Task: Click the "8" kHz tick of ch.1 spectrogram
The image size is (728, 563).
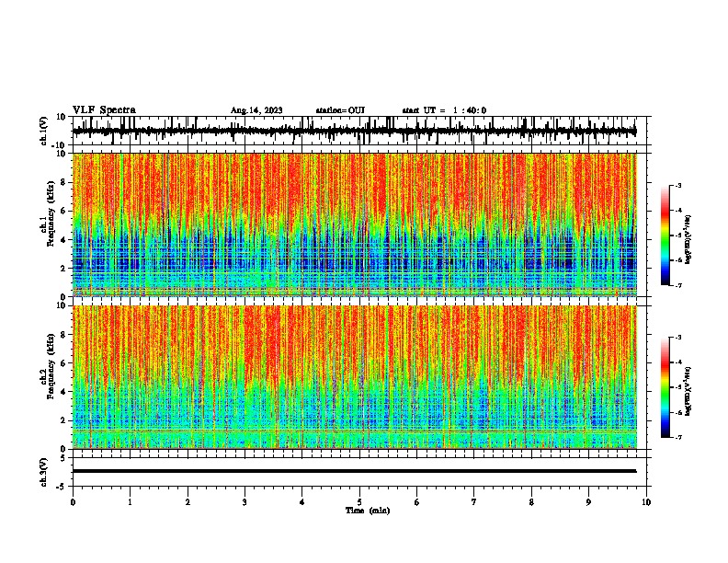Action: click(x=64, y=182)
